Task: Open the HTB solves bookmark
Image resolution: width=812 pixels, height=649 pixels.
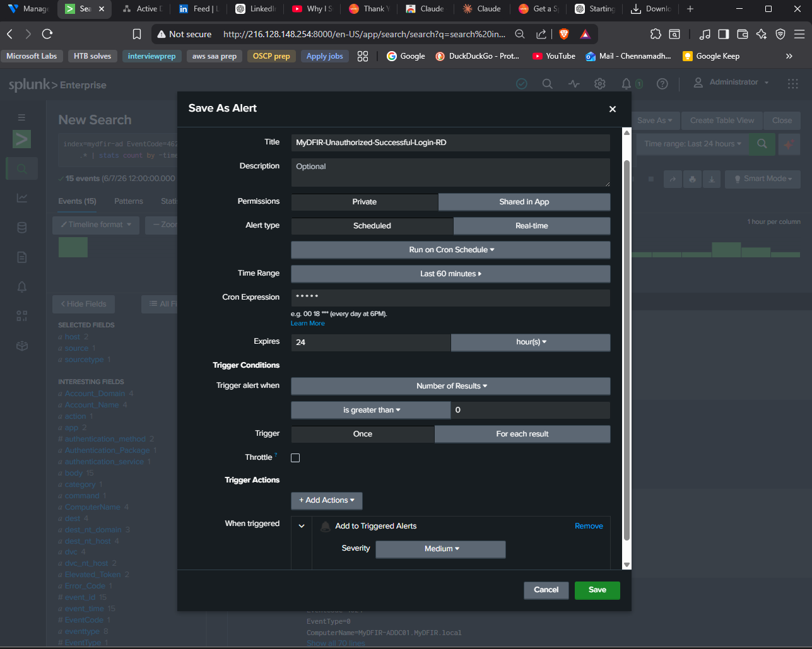Action: 92,56
